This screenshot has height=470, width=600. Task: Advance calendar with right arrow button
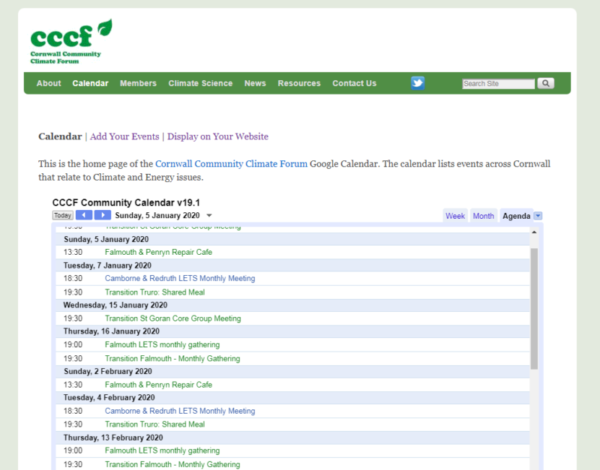pos(103,215)
